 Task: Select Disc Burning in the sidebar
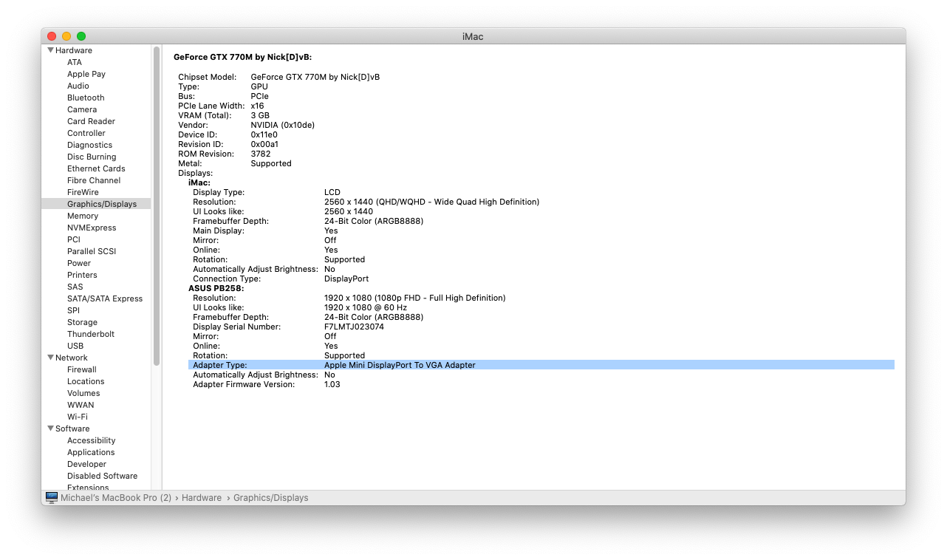(92, 157)
